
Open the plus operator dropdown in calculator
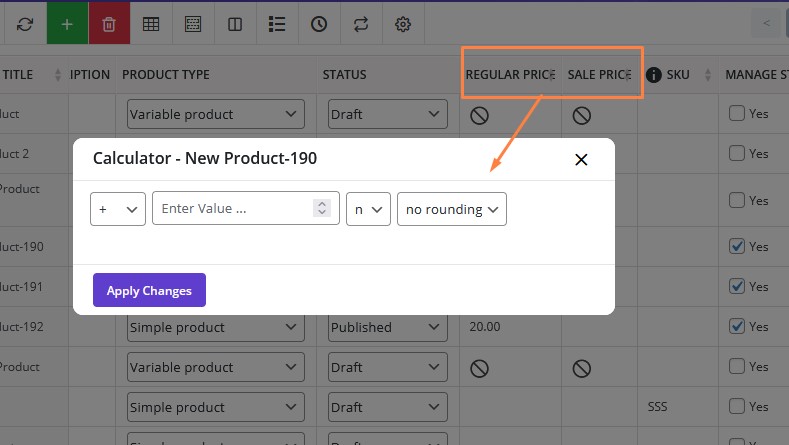117,209
